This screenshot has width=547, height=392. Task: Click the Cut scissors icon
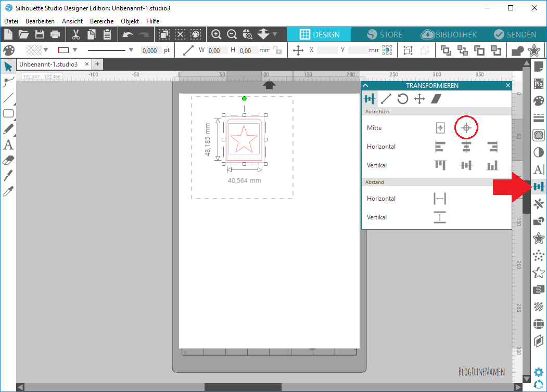click(x=76, y=35)
